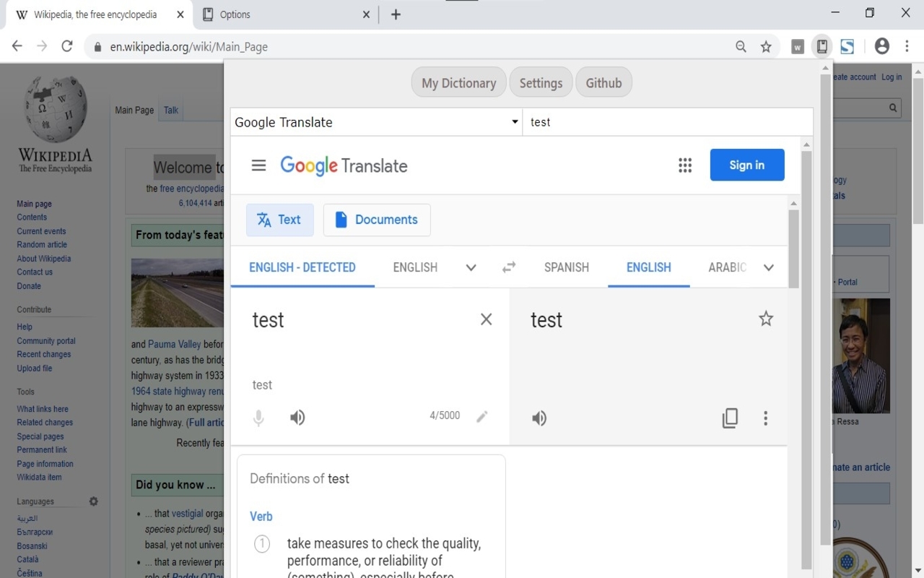
Task: Click the Wikipedia globe logo
Action: (x=56, y=109)
